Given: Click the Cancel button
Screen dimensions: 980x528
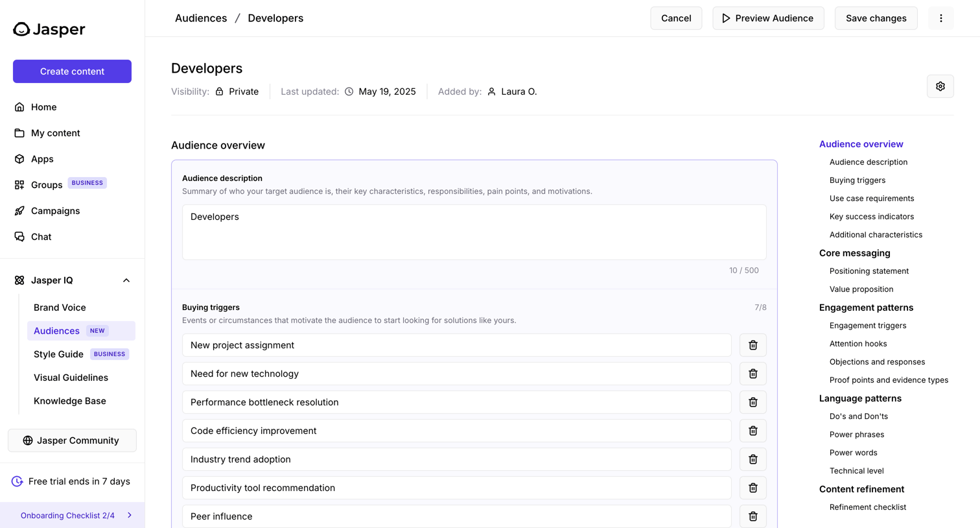Looking at the screenshot, I should [676, 18].
